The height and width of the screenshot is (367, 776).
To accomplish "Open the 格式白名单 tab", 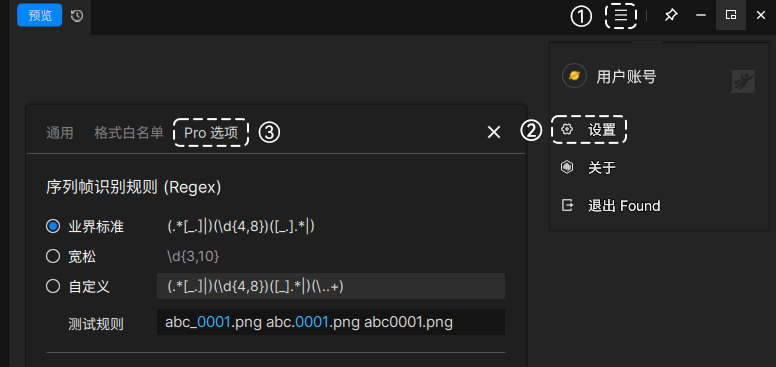I will [129, 133].
